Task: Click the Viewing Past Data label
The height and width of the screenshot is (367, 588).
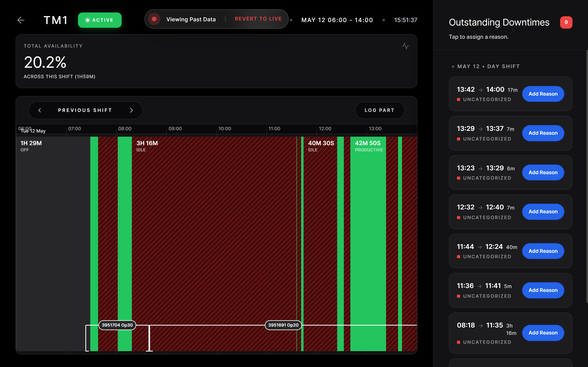Action: [x=191, y=19]
